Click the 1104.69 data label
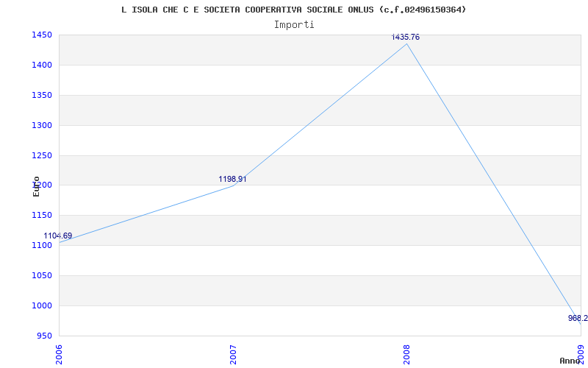588x368 pixels. (58, 236)
